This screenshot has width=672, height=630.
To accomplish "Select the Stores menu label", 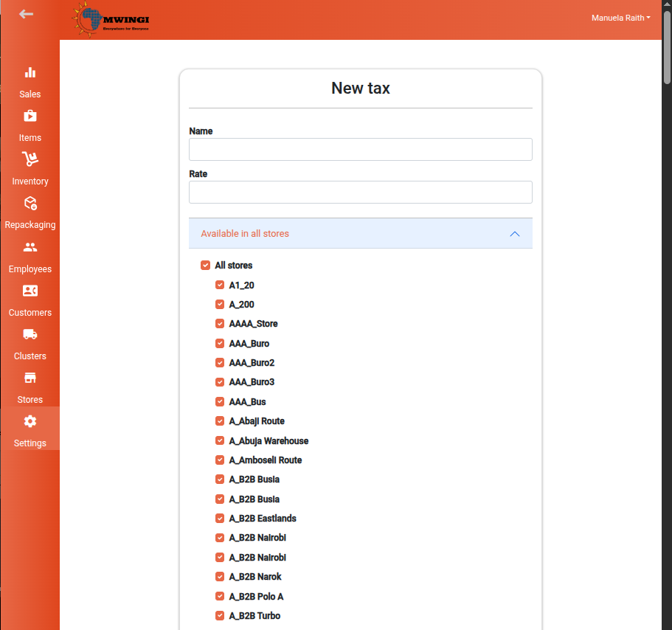I will [30, 399].
